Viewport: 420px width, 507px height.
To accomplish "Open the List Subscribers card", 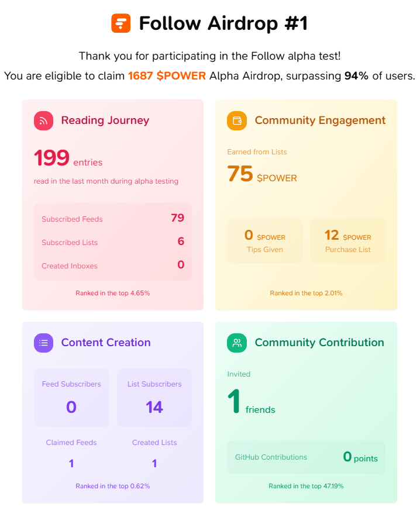I will tap(154, 398).
